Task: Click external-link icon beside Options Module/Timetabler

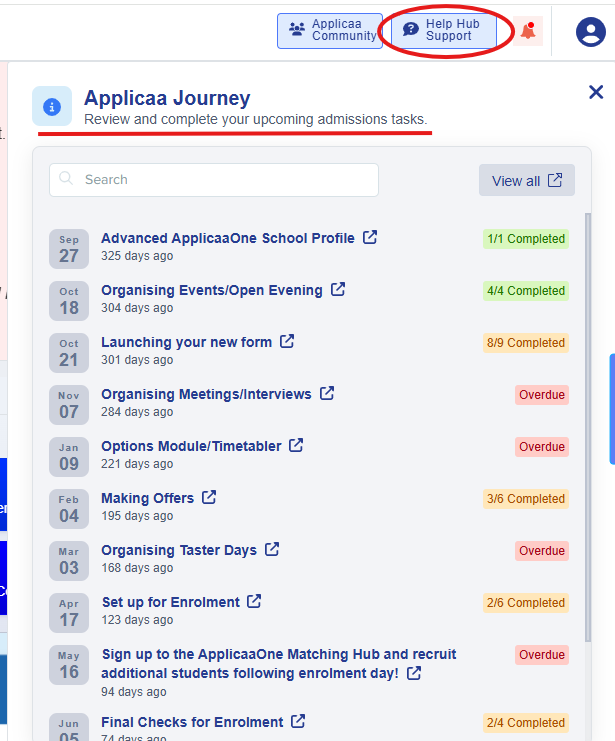Action: click(296, 445)
